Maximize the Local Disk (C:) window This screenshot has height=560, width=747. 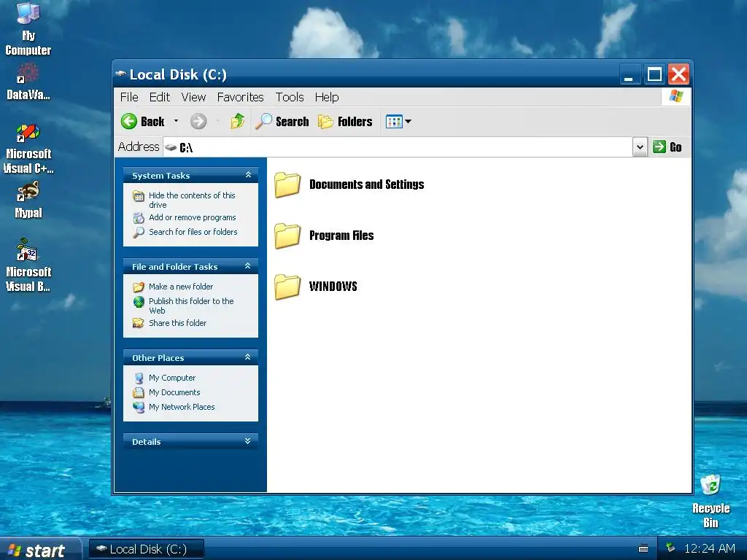[x=654, y=74]
